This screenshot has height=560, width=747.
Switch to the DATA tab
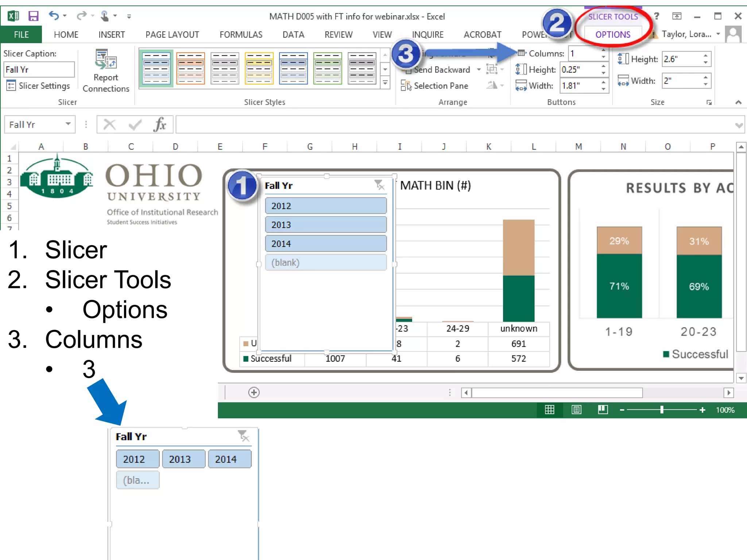pyautogui.click(x=293, y=35)
